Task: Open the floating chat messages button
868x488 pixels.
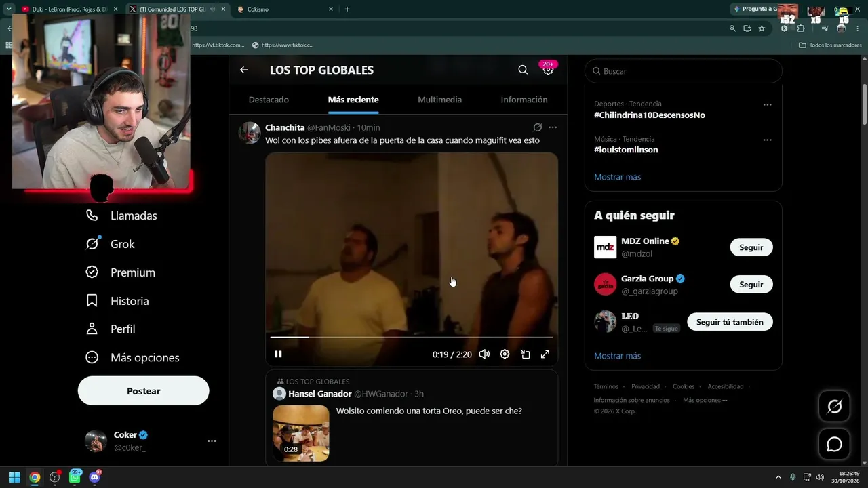Action: [x=834, y=445]
